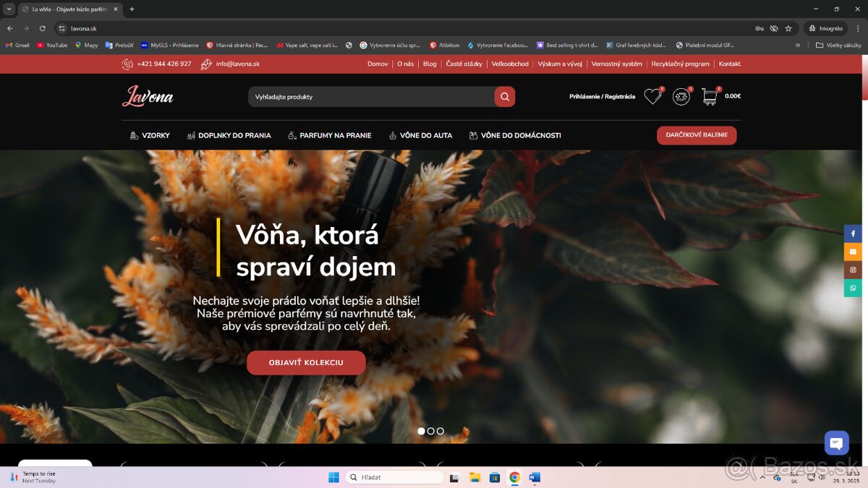Click the red search magnifier button
Viewport: 868px width, 488px height.
(504, 97)
